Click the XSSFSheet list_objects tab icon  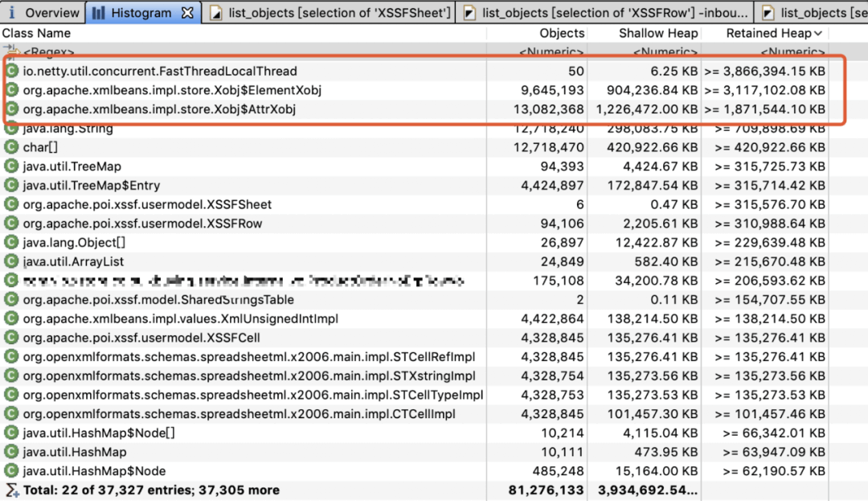click(216, 13)
